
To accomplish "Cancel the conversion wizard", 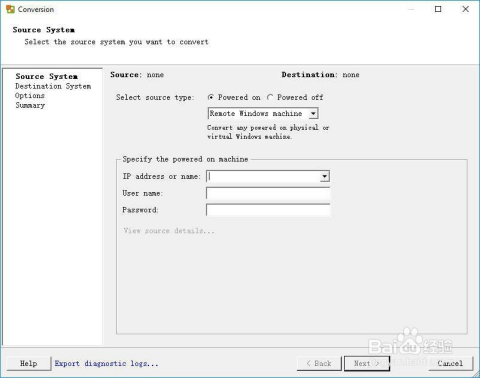I will pyautogui.click(x=450, y=363).
